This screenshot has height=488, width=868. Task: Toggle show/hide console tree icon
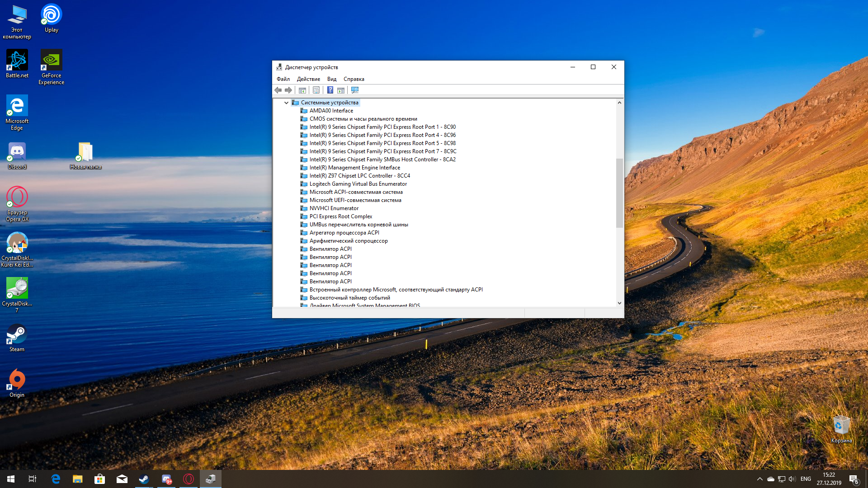(x=302, y=90)
